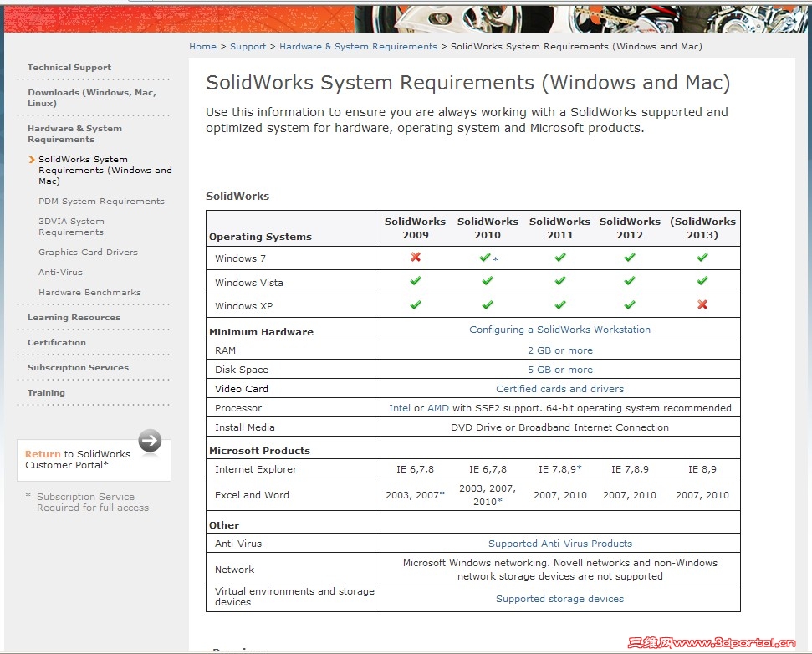Click the IE 7,8,9* cell
812x654 pixels.
[559, 469]
